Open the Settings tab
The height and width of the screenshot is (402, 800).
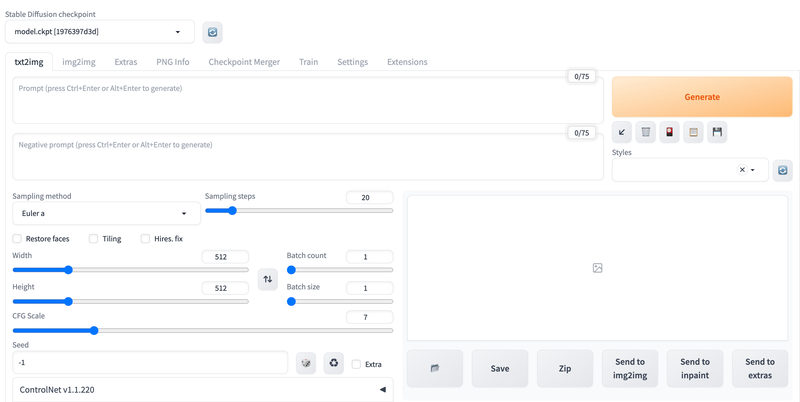[x=353, y=62]
